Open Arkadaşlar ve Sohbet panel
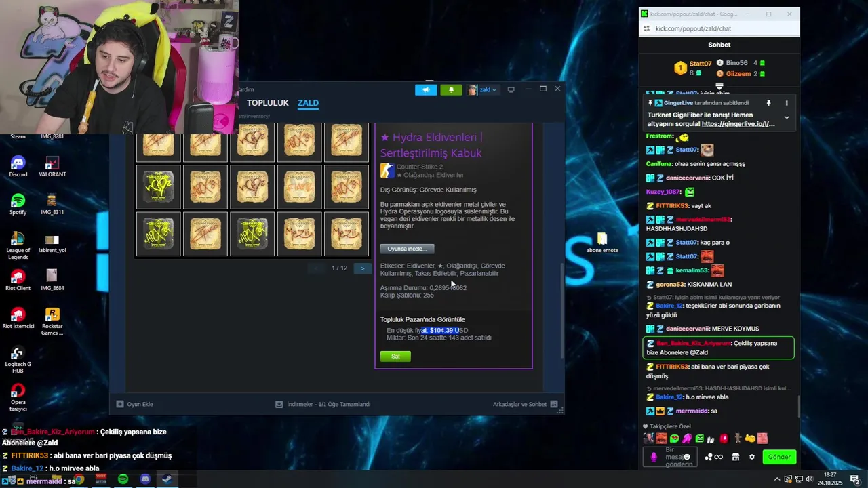The image size is (868, 488). tap(525, 404)
